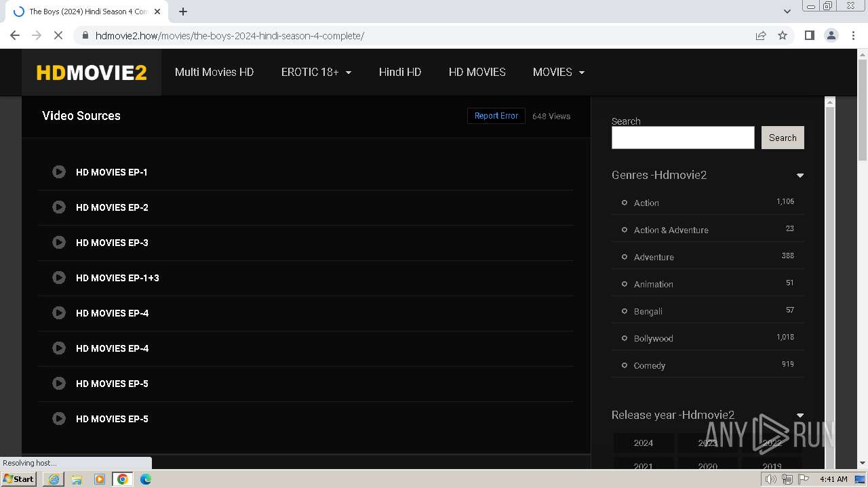Open Microsoft Edge from taskbar

[x=146, y=479]
